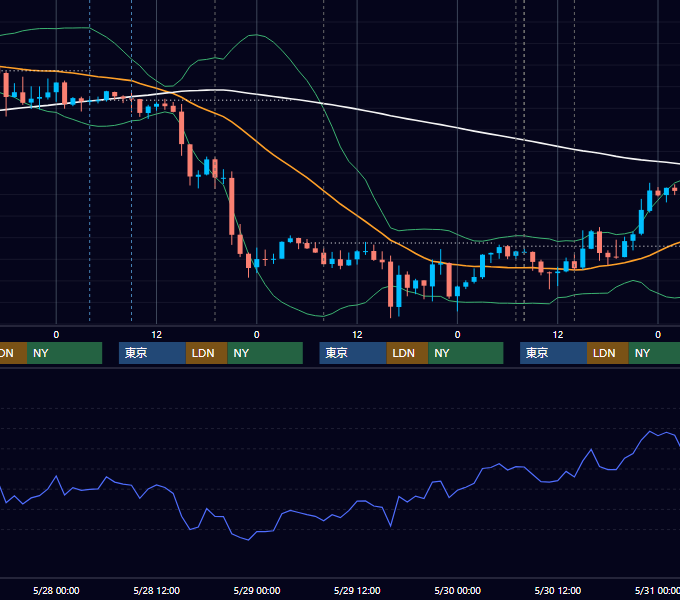680x600 pixels.
Task: Click the hour label 12 above 5/29 12:00
Action: (x=357, y=335)
